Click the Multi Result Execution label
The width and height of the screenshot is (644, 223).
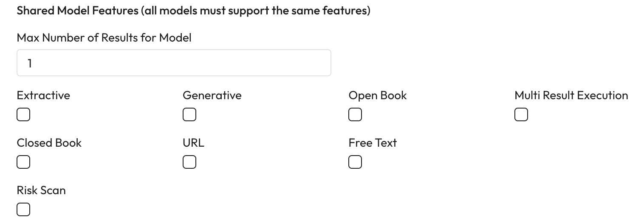(x=571, y=95)
